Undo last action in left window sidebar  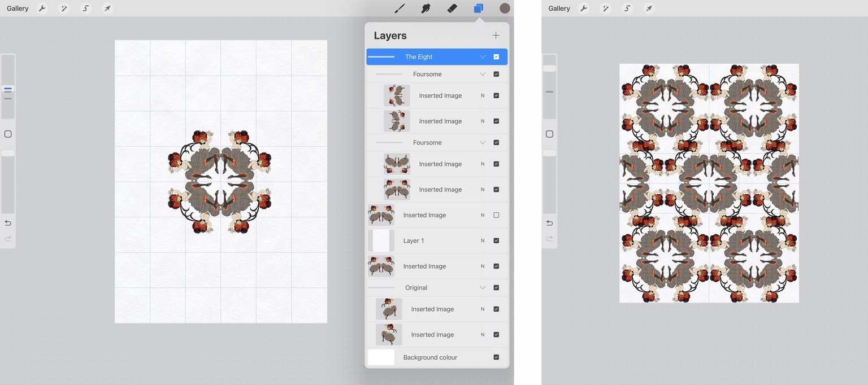pyautogui.click(x=8, y=223)
